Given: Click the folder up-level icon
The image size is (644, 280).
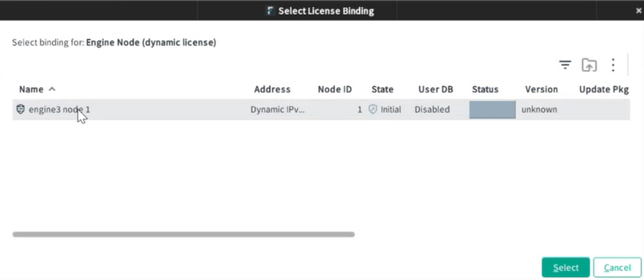Looking at the screenshot, I should (589, 65).
